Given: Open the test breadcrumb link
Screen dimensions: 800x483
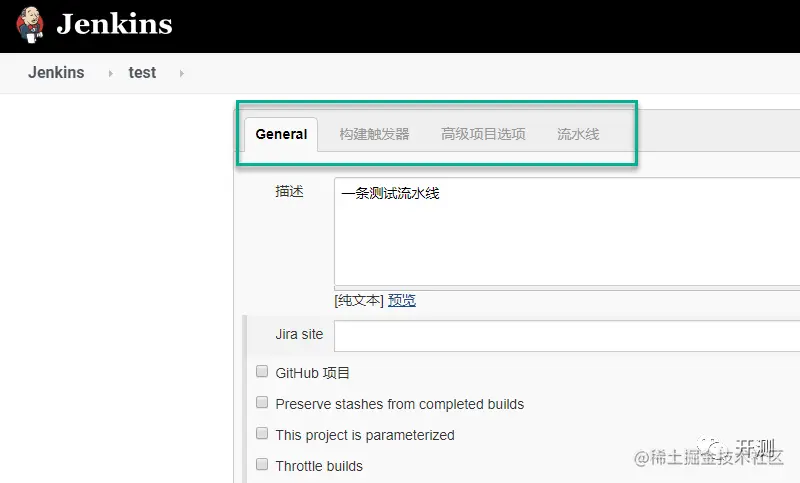Looking at the screenshot, I should 142,72.
